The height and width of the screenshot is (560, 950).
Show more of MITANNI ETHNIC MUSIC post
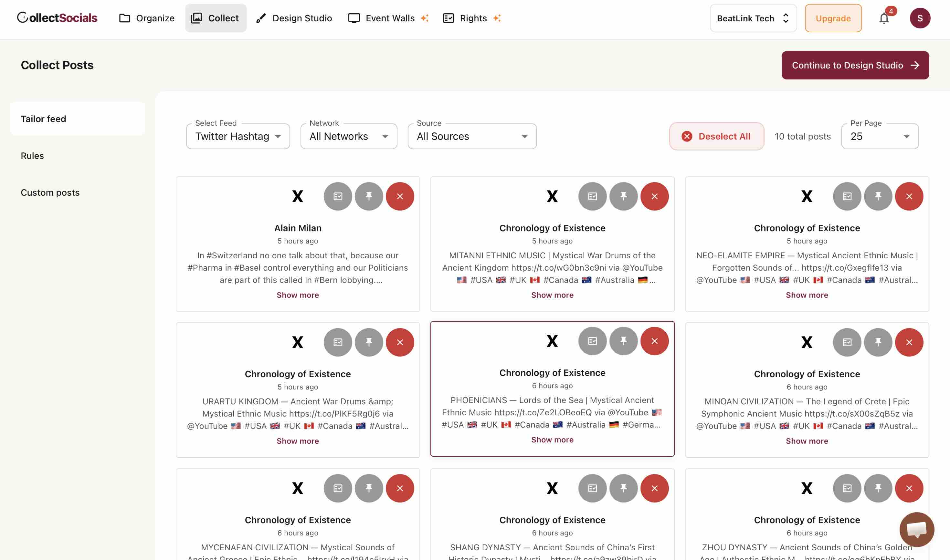coord(552,295)
